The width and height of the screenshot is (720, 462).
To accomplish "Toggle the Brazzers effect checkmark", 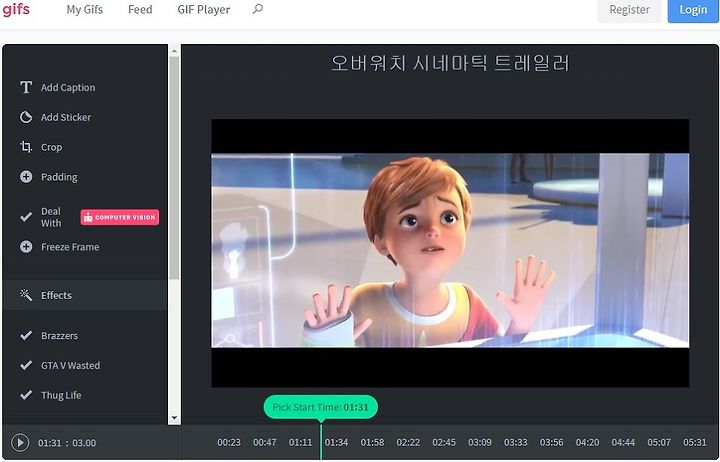I will click(26, 336).
